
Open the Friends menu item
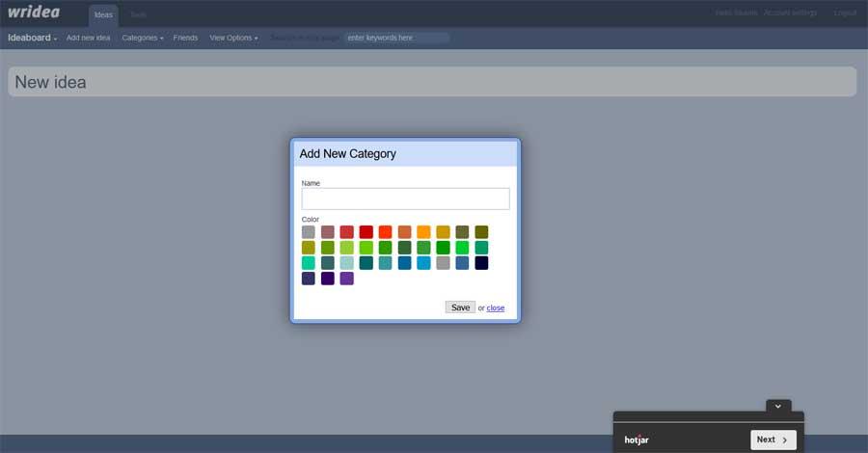(185, 38)
